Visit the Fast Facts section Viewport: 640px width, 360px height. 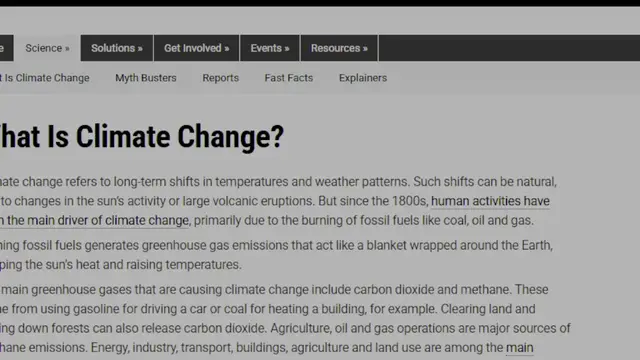pyautogui.click(x=289, y=78)
